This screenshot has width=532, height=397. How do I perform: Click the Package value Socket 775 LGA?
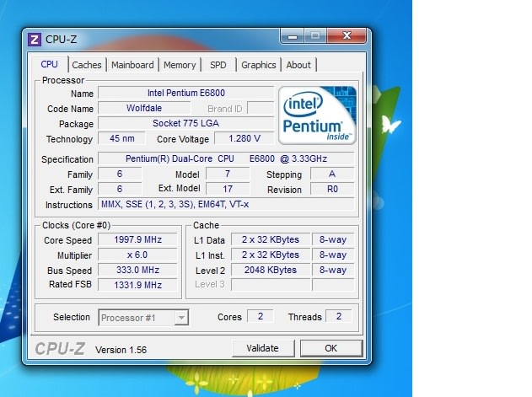(x=186, y=123)
